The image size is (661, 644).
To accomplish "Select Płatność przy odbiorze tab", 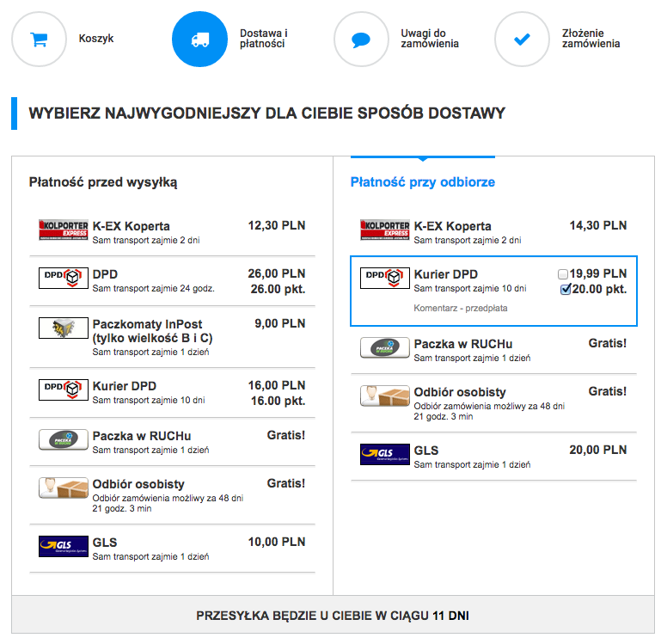I will point(423,181).
